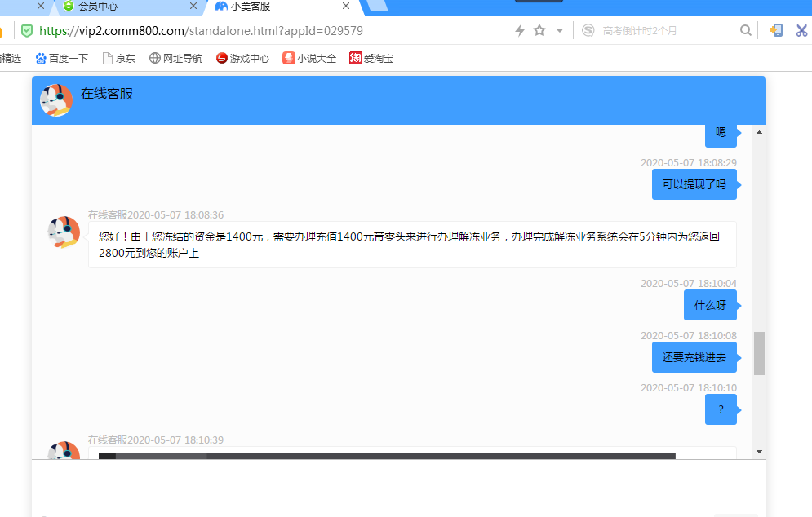Close the 小美客服 tab
This screenshot has width=812, height=517.
[x=346, y=7]
